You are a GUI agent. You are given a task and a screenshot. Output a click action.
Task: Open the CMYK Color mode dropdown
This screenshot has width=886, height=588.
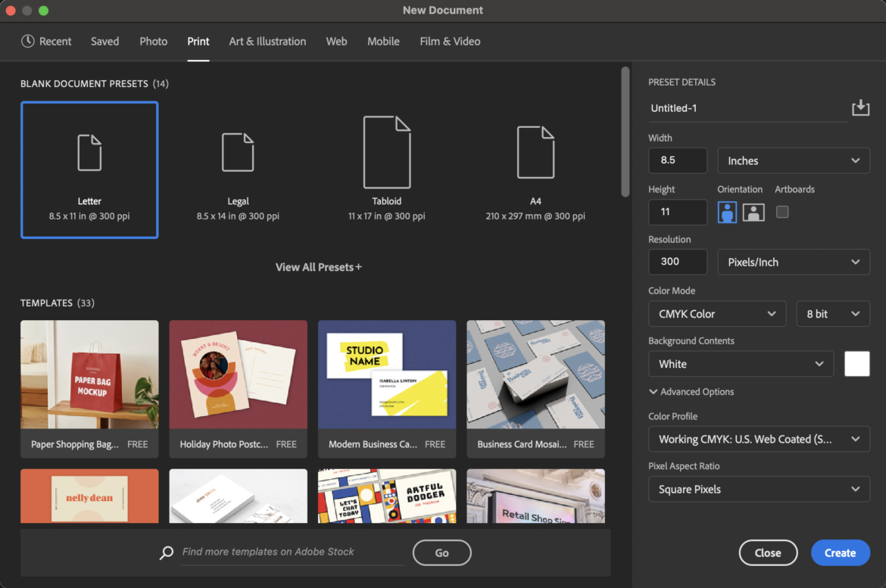click(716, 314)
